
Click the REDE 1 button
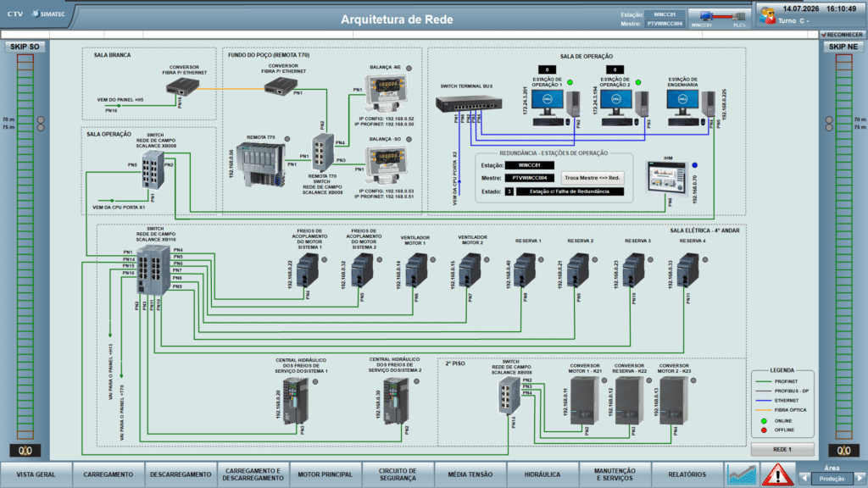782,449
